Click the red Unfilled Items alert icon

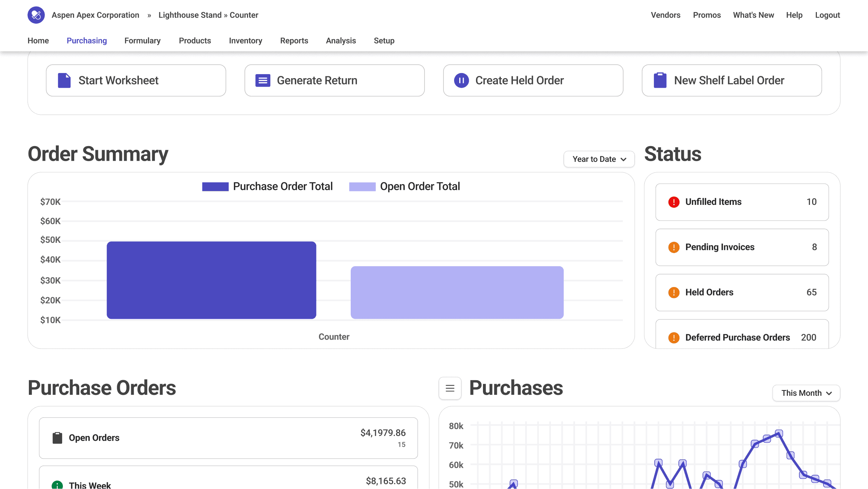click(x=674, y=202)
